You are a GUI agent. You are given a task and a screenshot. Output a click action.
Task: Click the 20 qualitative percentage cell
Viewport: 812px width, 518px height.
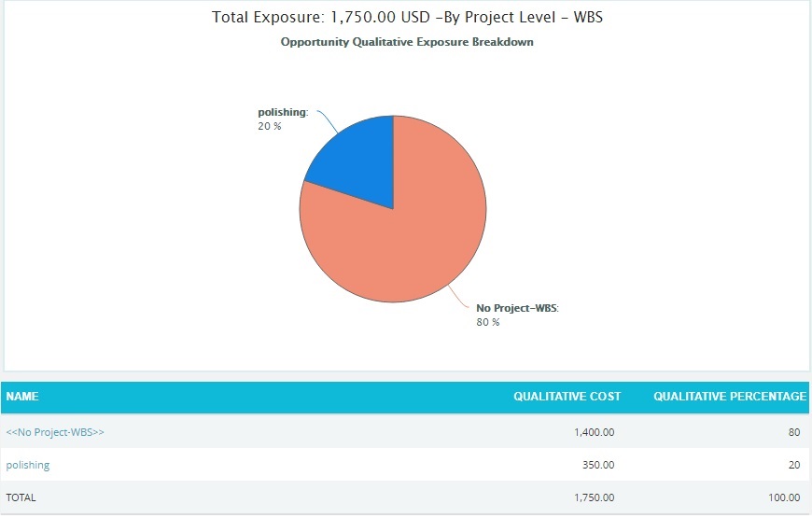tap(794, 465)
